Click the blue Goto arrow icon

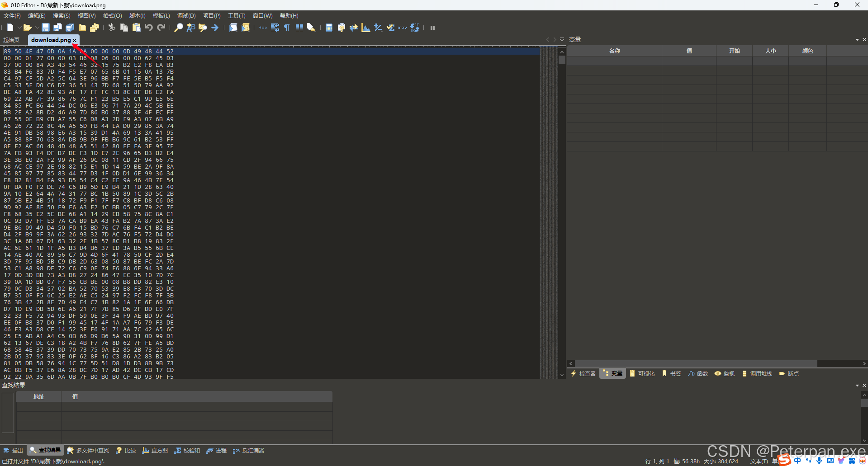pyautogui.click(x=215, y=28)
